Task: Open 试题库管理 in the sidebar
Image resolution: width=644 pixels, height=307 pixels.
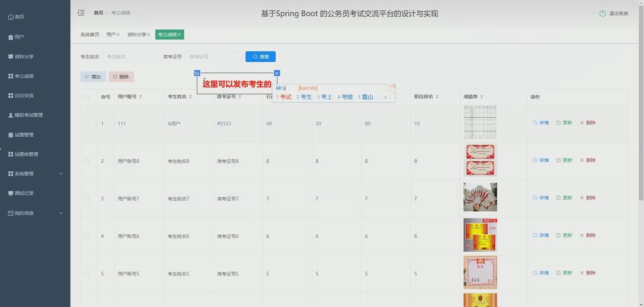Action: coord(26,154)
